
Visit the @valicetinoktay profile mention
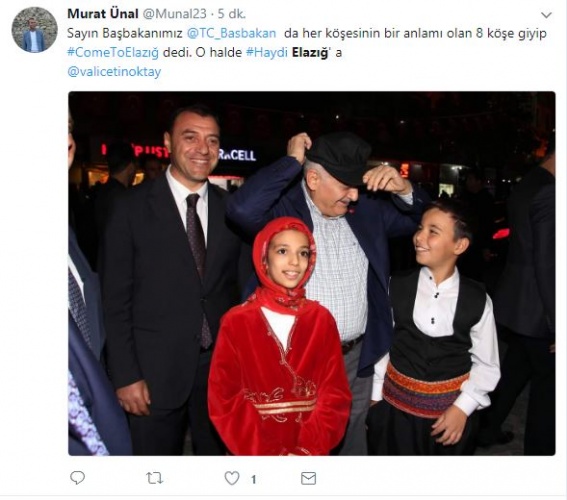coord(114,72)
